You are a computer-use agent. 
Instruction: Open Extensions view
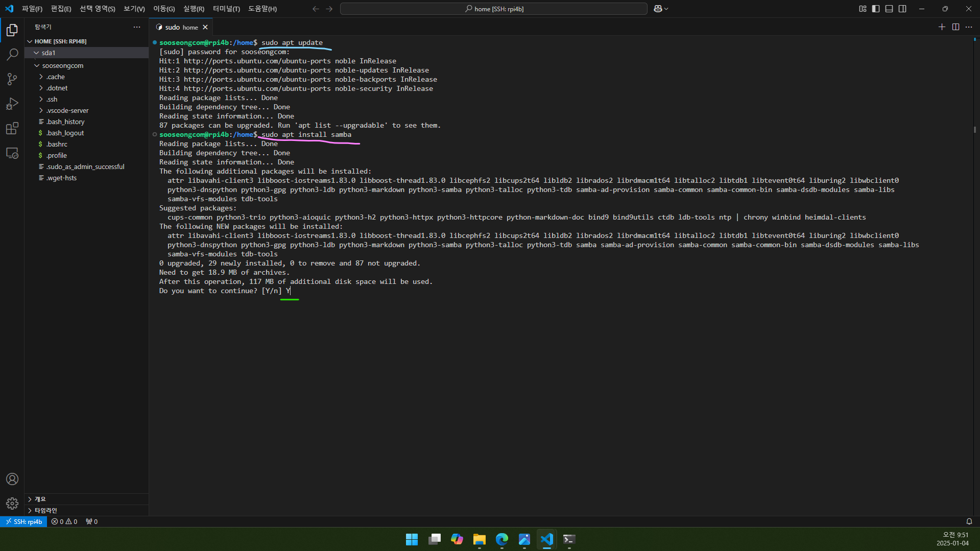12,128
